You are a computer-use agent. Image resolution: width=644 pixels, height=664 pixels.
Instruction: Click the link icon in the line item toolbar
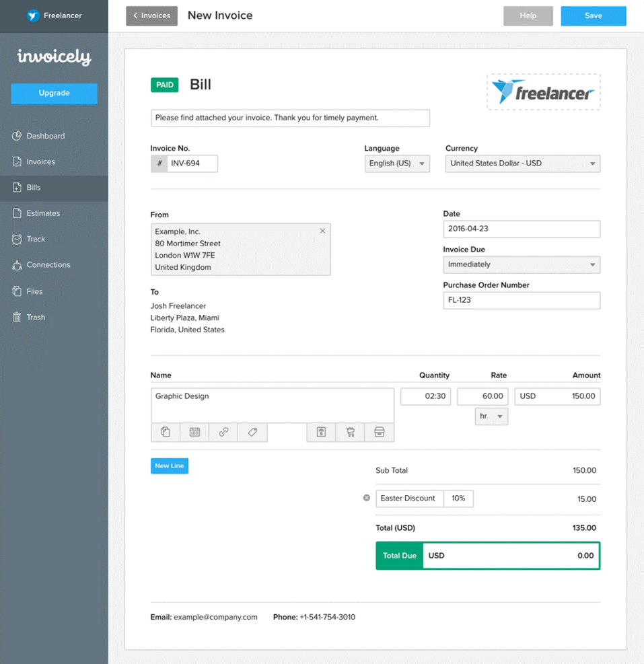click(x=223, y=432)
